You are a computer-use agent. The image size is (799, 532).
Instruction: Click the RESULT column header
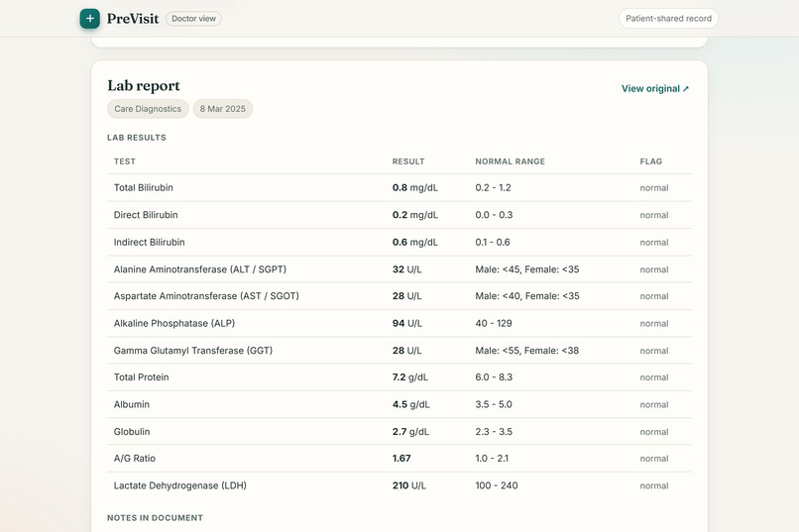click(x=408, y=161)
